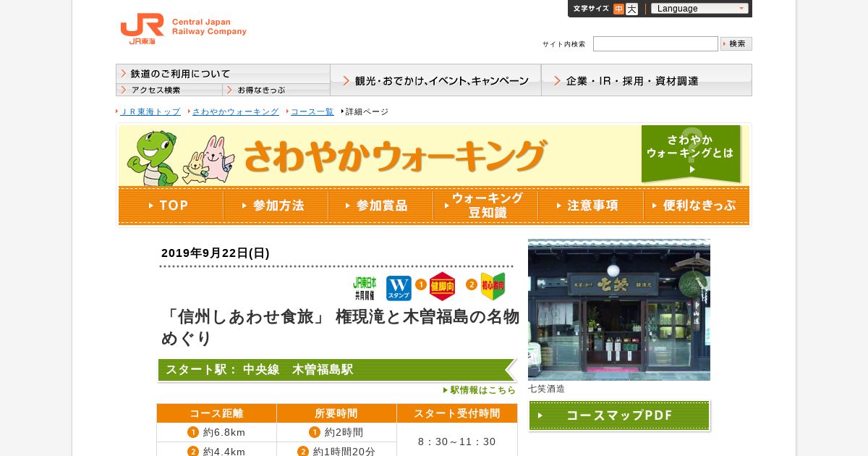Open アクセス検索 submenu item
This screenshot has height=456, width=868.
coord(169,90)
